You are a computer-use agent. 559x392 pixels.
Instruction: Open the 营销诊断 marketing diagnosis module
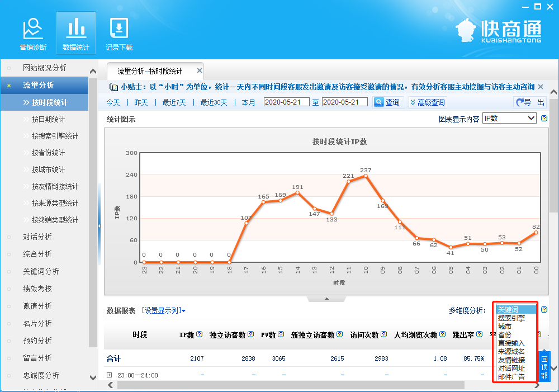click(x=33, y=34)
